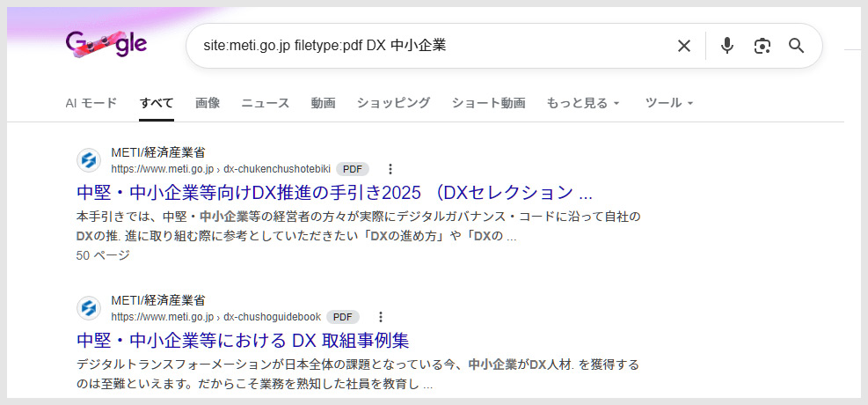Click URL path dx-chukenchushotebiki
The image size is (868, 405).
point(277,169)
